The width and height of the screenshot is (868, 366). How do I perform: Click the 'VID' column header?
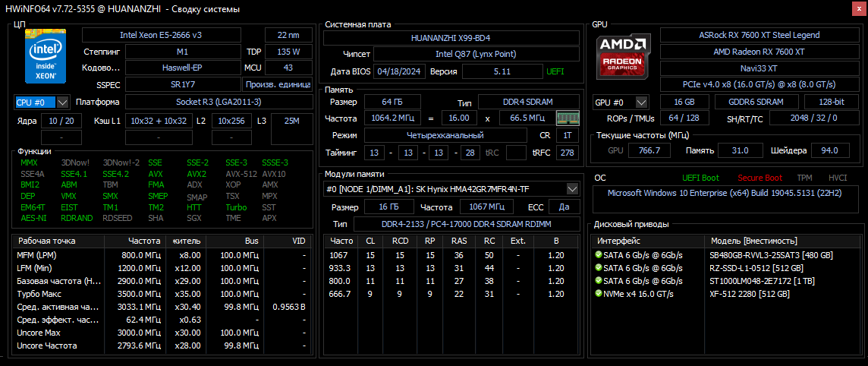click(x=287, y=241)
